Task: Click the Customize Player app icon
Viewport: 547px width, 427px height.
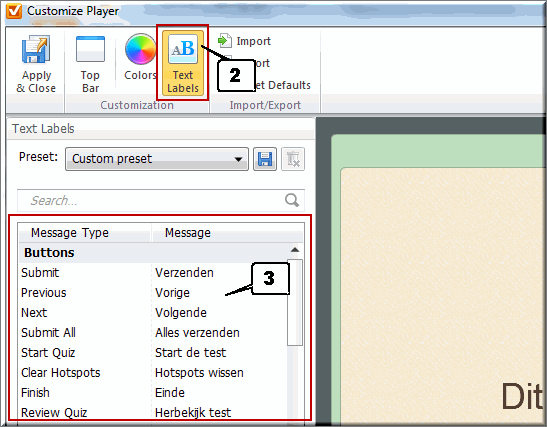Action: 14,11
